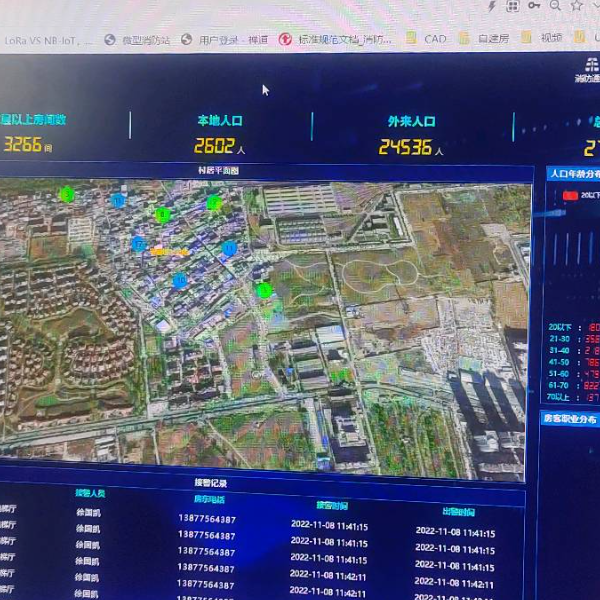Image resolution: width=600 pixels, height=600 pixels.
Task: Click the 消防通道 icon at dashboard top right
Action: pos(590,70)
